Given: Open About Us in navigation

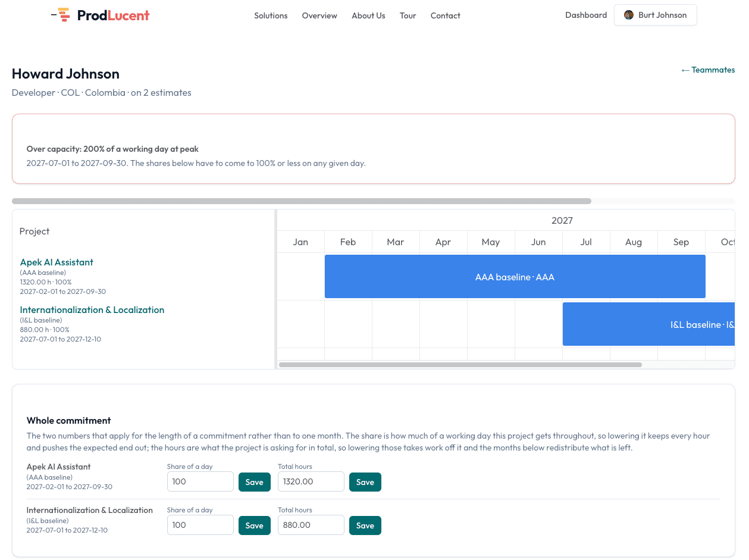Looking at the screenshot, I should pyautogui.click(x=368, y=15).
